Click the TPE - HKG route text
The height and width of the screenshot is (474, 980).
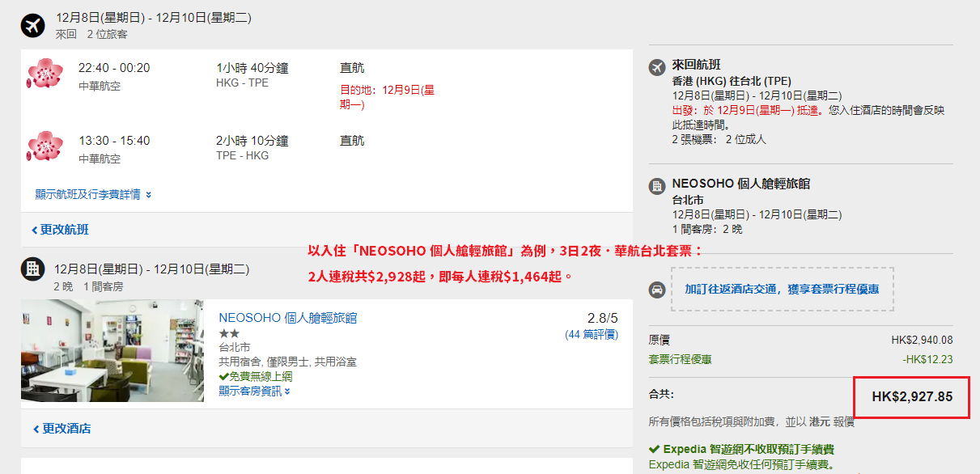click(242, 156)
